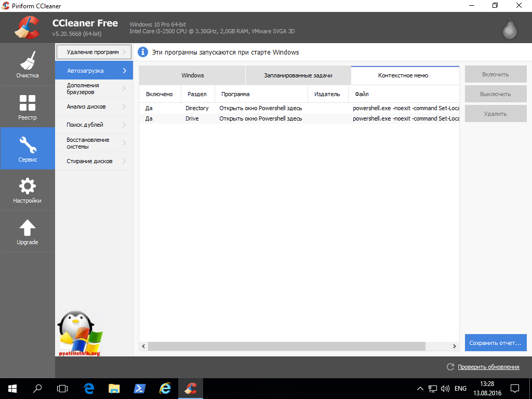The image size is (532, 399).
Task: Open the Очистка cleaner section
Action: pyautogui.click(x=27, y=64)
